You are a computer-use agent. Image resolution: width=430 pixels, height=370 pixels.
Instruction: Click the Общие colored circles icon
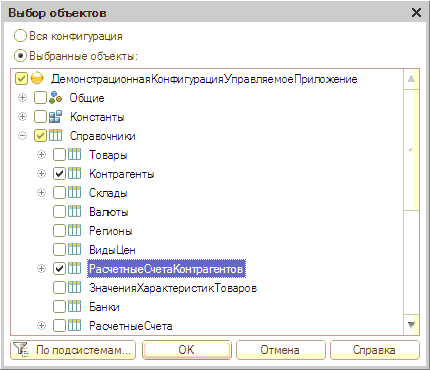click(x=55, y=98)
